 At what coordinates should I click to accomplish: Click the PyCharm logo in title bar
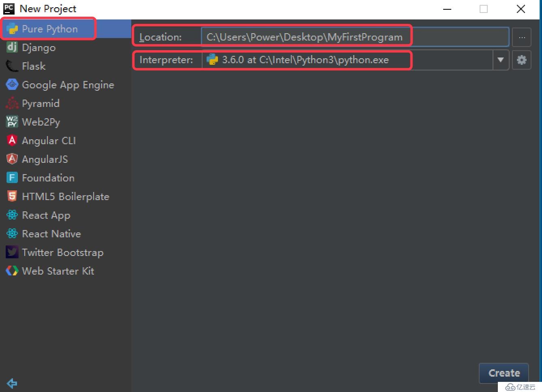pyautogui.click(x=9, y=9)
